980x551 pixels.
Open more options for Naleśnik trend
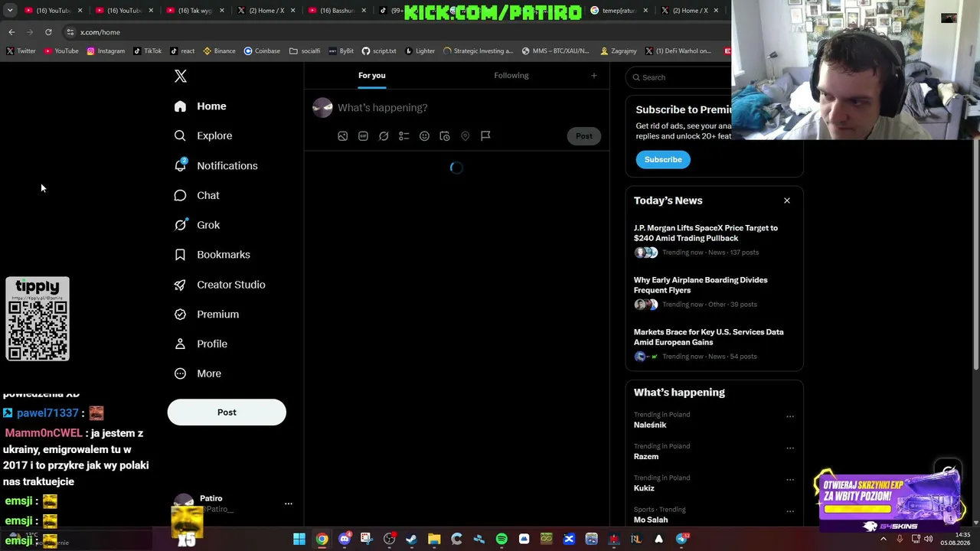(x=790, y=417)
